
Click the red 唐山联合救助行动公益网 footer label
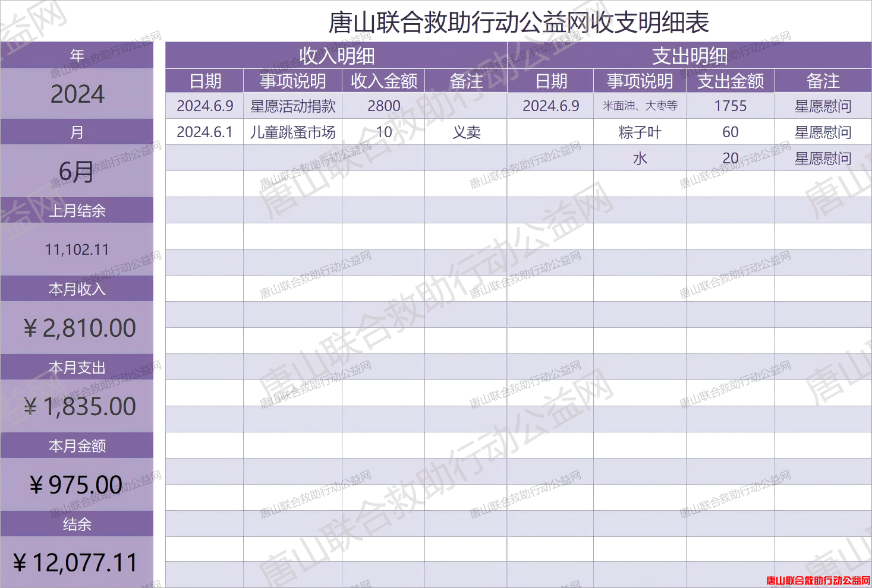819,580
